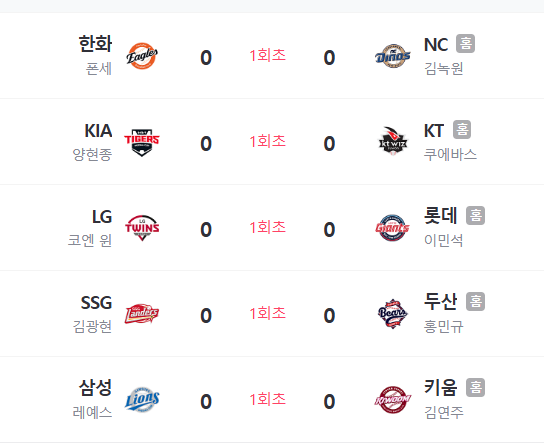Open the Samsung Lions logo

[142, 399]
